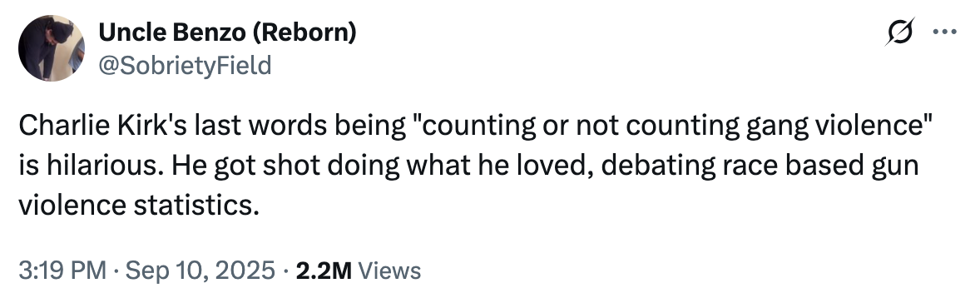Viewport: 980px width, 303px height.
Task: Click Uncle Benzo's profile avatar picture
Action: pos(52,48)
